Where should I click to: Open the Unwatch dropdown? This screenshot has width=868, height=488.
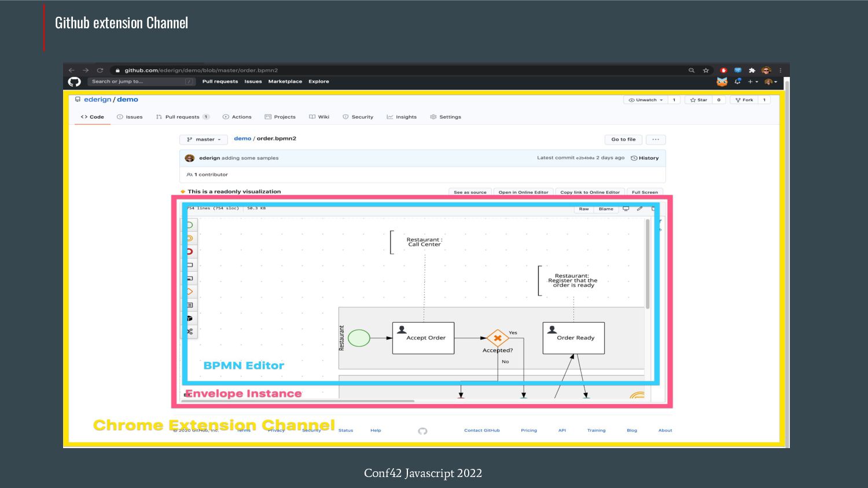646,100
